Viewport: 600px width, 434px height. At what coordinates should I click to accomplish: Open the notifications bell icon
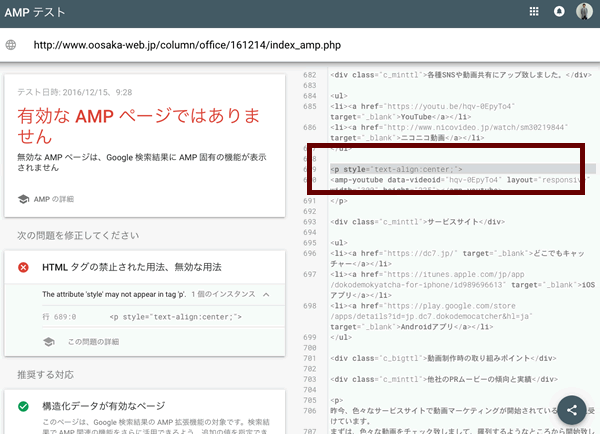[x=559, y=12]
